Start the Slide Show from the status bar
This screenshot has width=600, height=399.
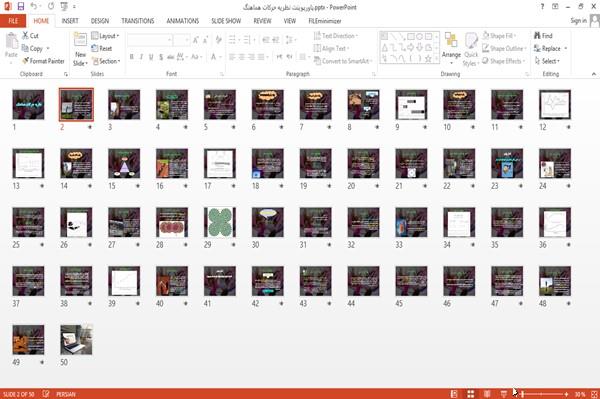504,394
